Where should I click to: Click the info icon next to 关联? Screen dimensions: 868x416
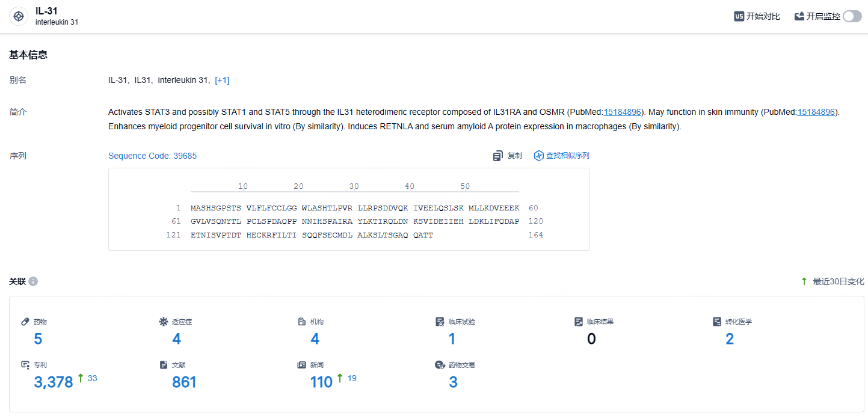pyautogui.click(x=33, y=281)
